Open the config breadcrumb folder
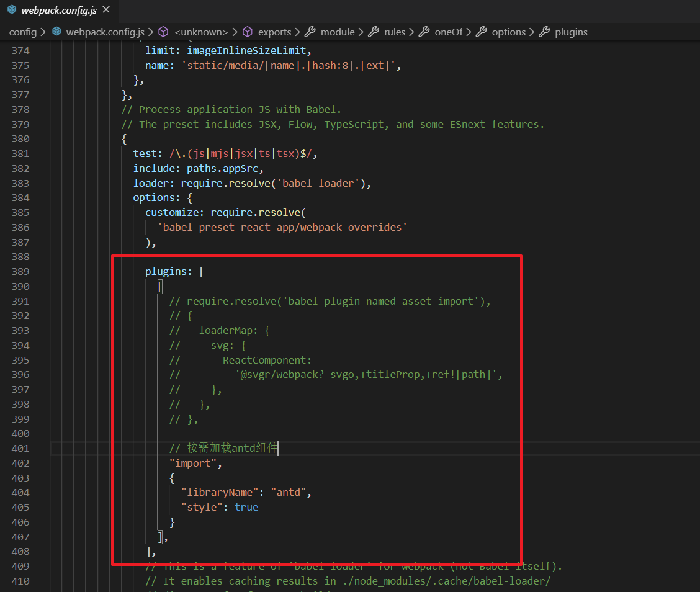 tap(23, 32)
